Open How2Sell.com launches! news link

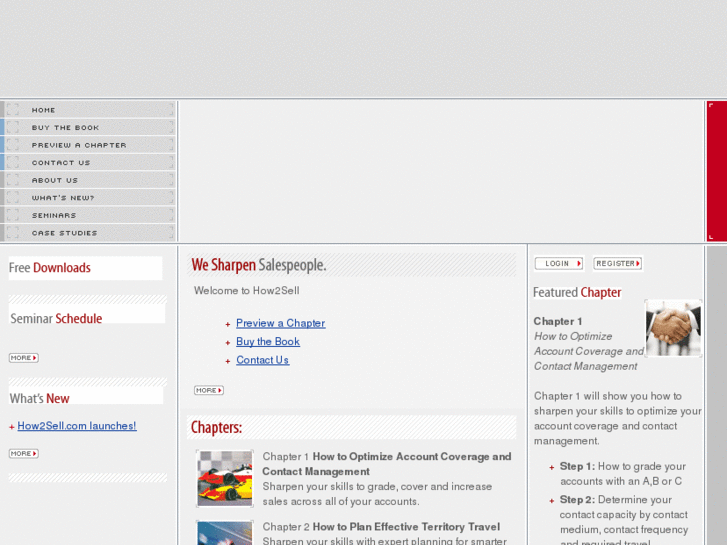77,426
